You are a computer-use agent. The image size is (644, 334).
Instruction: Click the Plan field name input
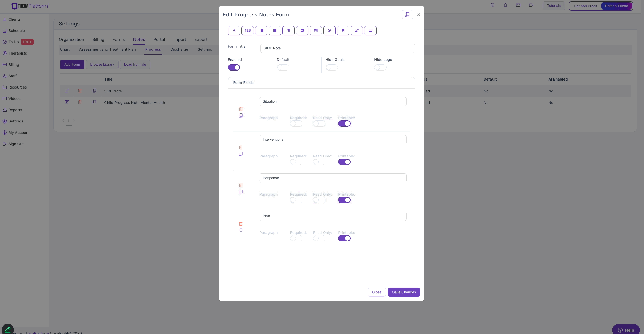click(x=333, y=216)
